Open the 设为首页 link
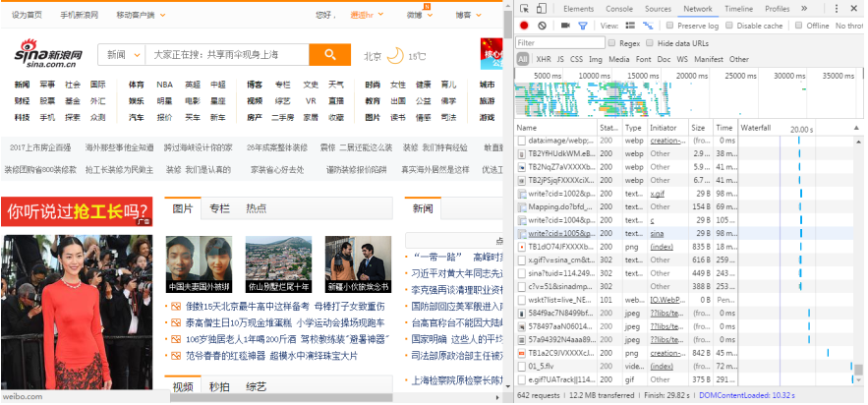This screenshot has height=405, width=868. click(x=27, y=15)
